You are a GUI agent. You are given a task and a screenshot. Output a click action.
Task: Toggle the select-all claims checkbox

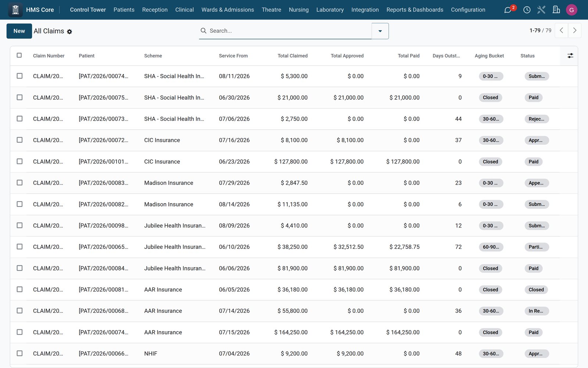[19, 55]
